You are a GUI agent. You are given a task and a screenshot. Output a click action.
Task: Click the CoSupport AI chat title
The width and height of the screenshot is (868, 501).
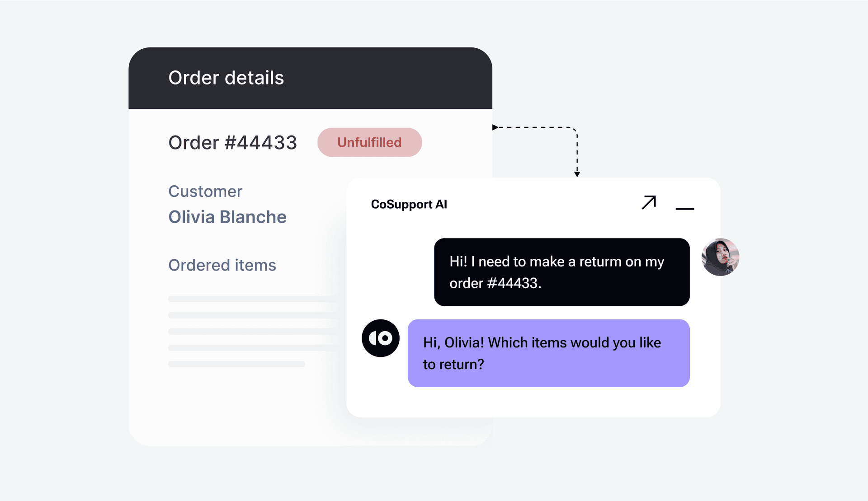[409, 204]
